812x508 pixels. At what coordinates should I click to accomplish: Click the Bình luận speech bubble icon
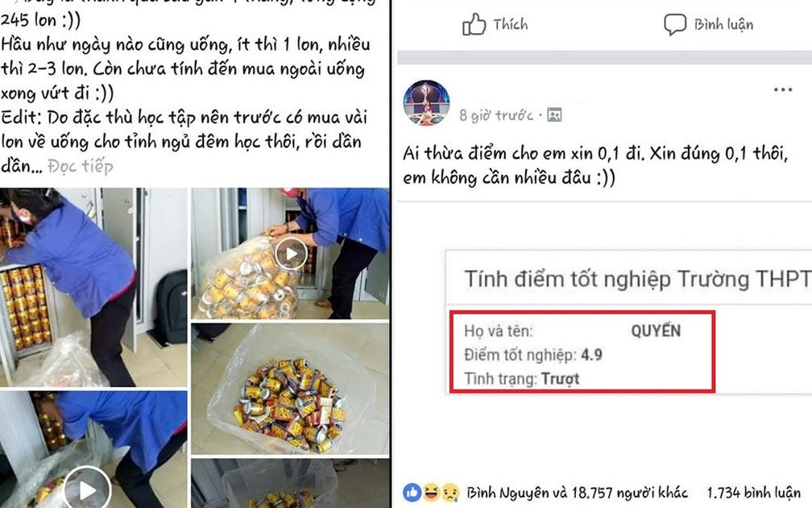click(x=675, y=24)
